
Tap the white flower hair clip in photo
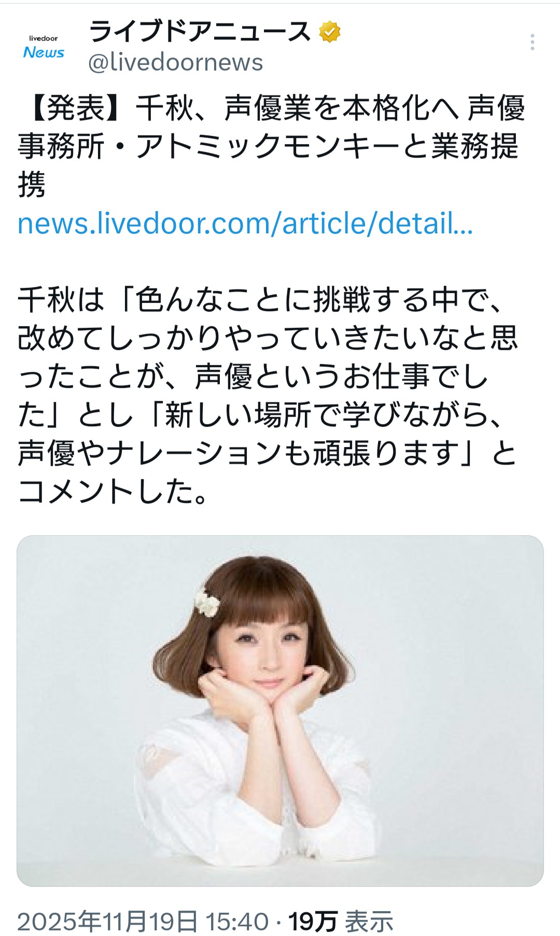pos(207,604)
